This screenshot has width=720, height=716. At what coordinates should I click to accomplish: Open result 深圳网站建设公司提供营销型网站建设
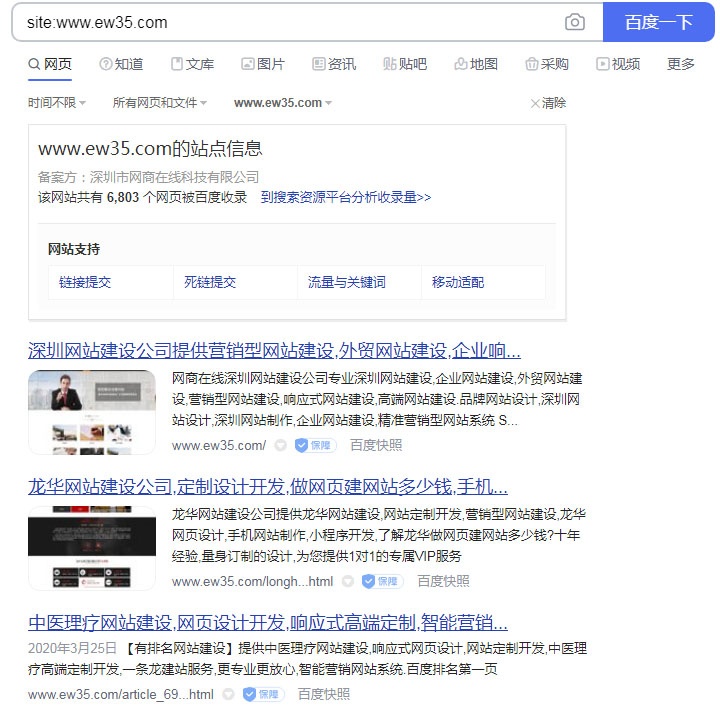pyautogui.click(x=274, y=350)
